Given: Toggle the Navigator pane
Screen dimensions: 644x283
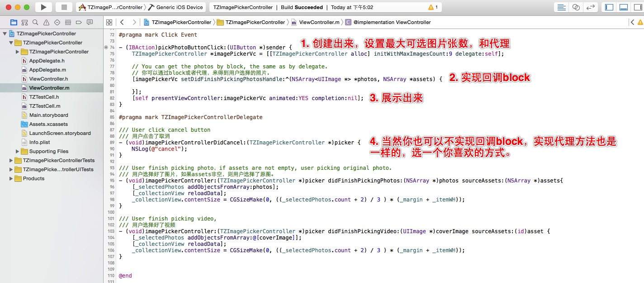Looking at the screenshot, I should pyautogui.click(x=609, y=7).
